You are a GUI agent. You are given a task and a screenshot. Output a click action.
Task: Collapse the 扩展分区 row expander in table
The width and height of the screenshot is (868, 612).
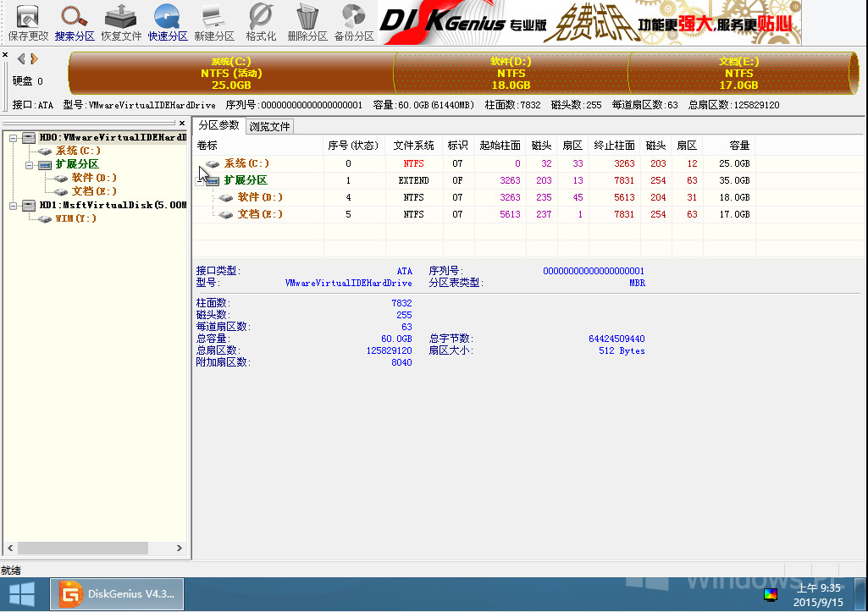(x=199, y=181)
